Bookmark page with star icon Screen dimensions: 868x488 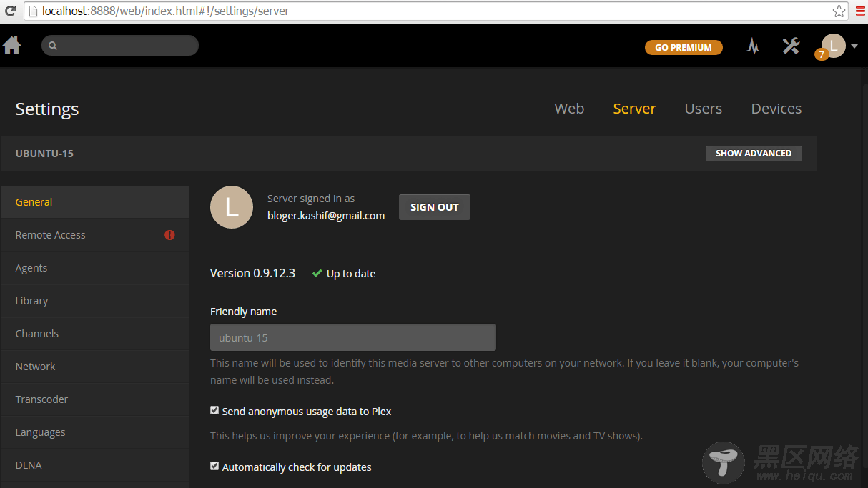(x=839, y=11)
